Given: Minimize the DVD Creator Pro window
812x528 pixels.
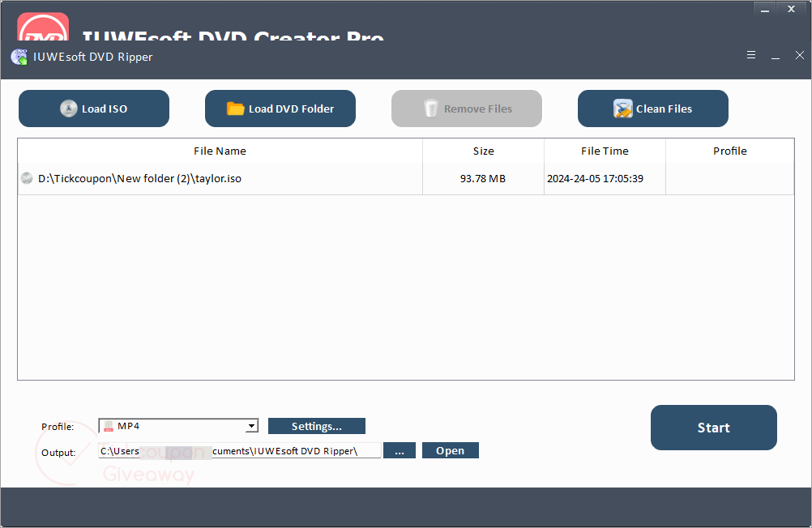Looking at the screenshot, I should (765, 10).
